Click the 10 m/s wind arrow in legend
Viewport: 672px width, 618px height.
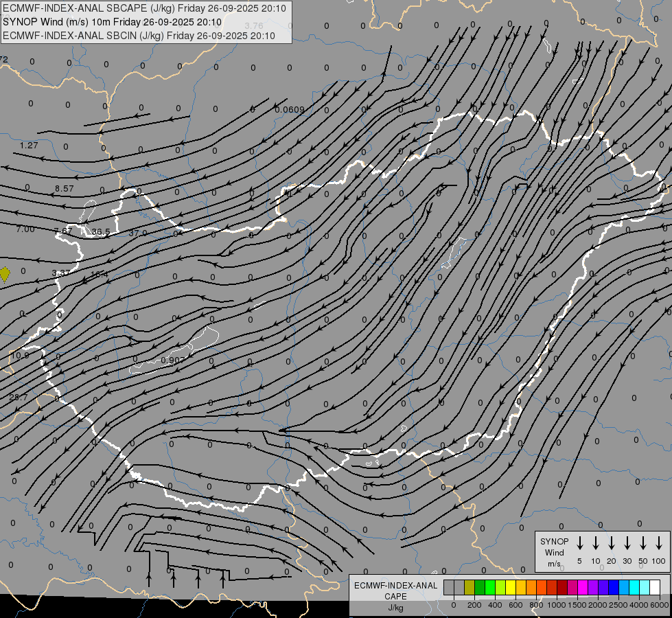tap(596, 543)
